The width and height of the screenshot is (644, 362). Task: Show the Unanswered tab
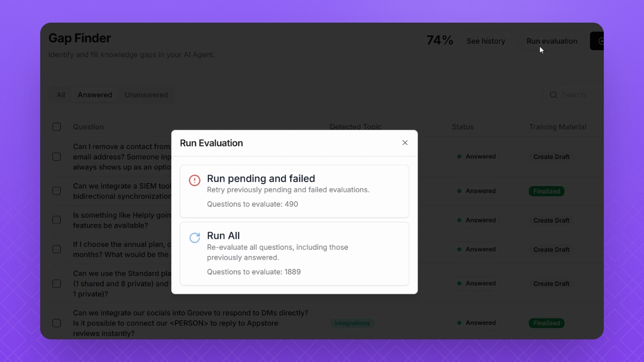coord(146,95)
